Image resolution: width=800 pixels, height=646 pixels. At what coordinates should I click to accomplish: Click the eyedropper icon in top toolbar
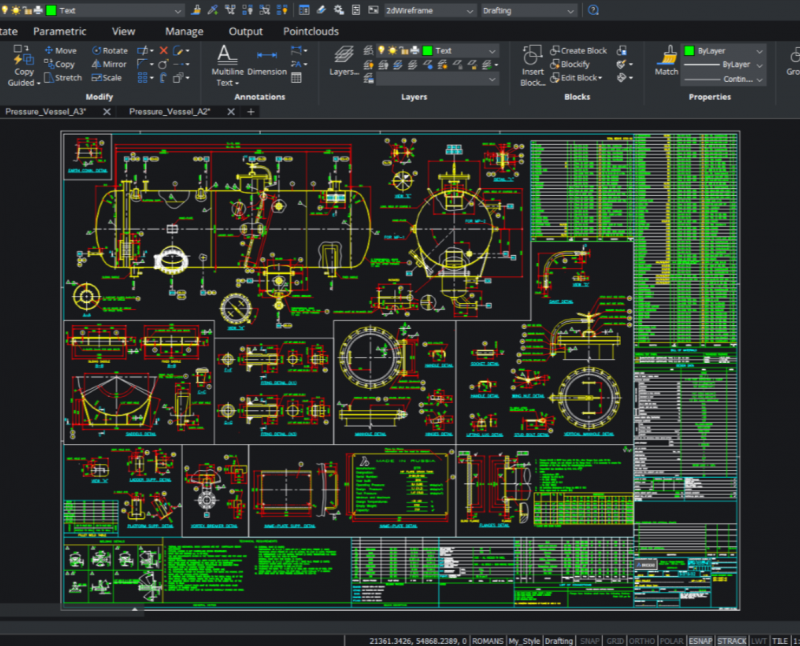point(213,10)
